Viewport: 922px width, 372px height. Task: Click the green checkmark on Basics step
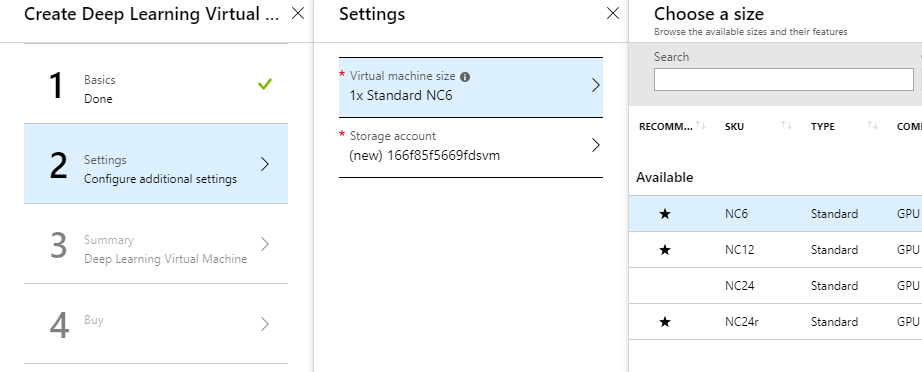[x=265, y=85]
